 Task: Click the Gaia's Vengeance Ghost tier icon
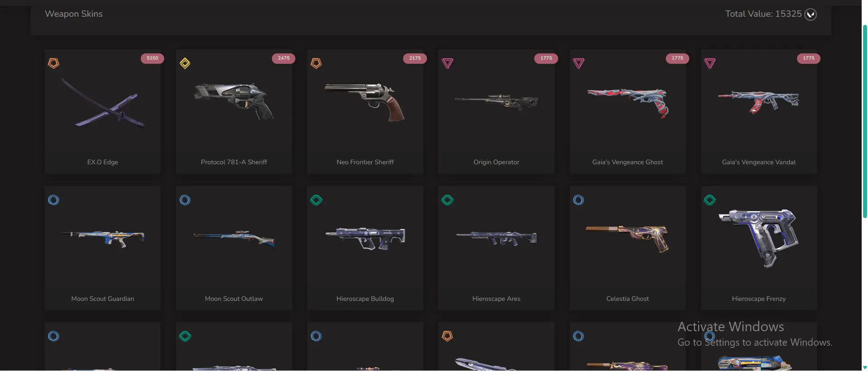click(579, 63)
